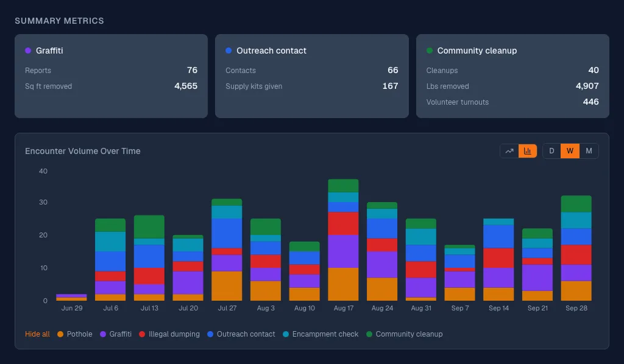Click the Contacts value 66
Image resolution: width=624 pixels, height=364 pixels.
coord(393,70)
